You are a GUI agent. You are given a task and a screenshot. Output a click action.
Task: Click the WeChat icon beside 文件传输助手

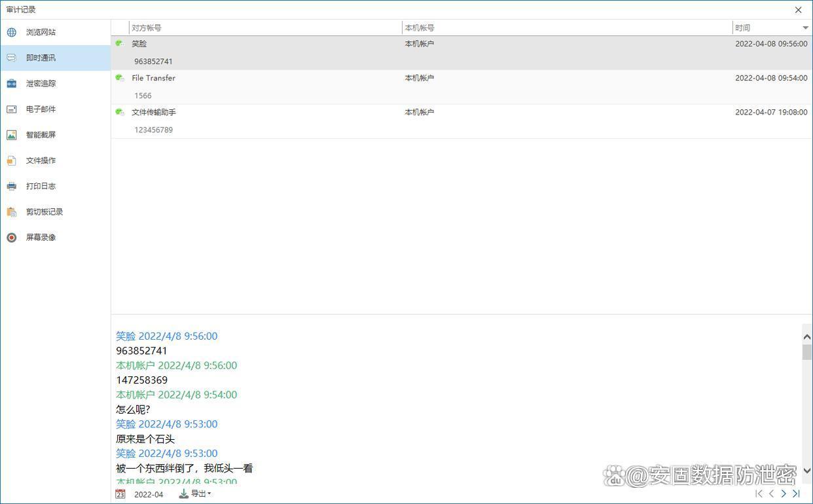click(120, 112)
